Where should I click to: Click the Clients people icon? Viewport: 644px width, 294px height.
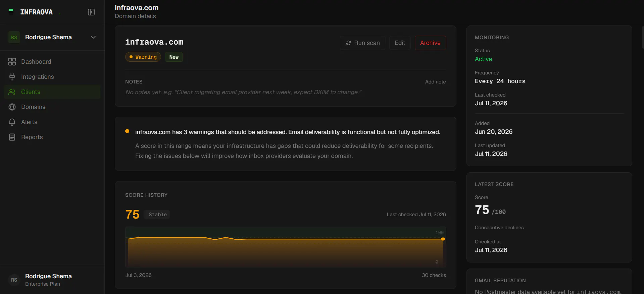pyautogui.click(x=12, y=92)
